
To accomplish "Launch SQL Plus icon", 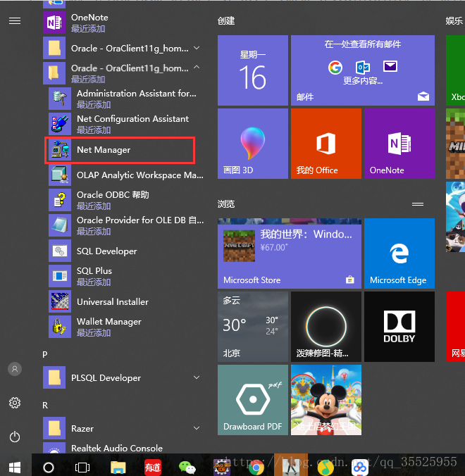I will (x=60, y=276).
